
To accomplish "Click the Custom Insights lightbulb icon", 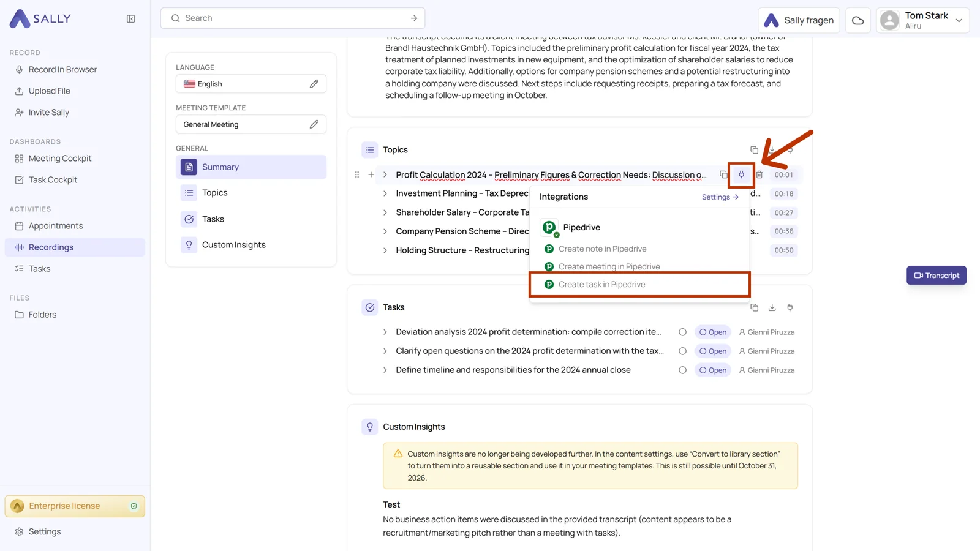I will point(370,427).
